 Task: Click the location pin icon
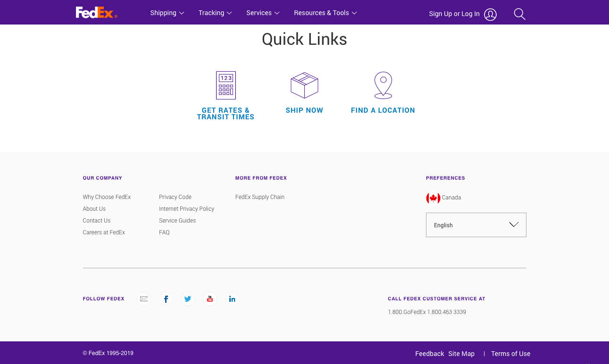pos(383,85)
